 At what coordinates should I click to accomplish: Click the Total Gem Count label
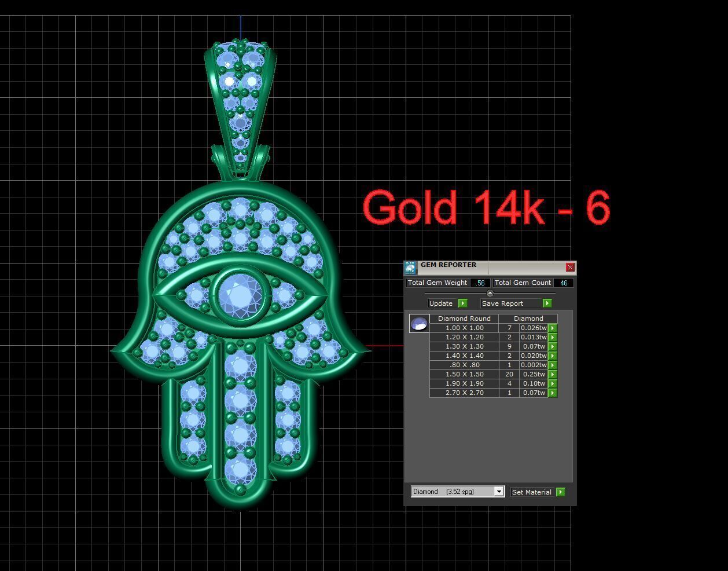[x=523, y=283]
